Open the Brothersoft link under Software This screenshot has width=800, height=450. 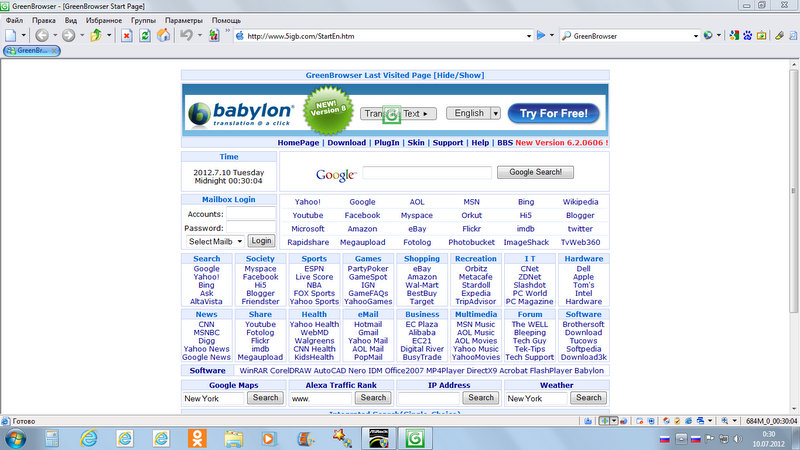tap(583, 324)
